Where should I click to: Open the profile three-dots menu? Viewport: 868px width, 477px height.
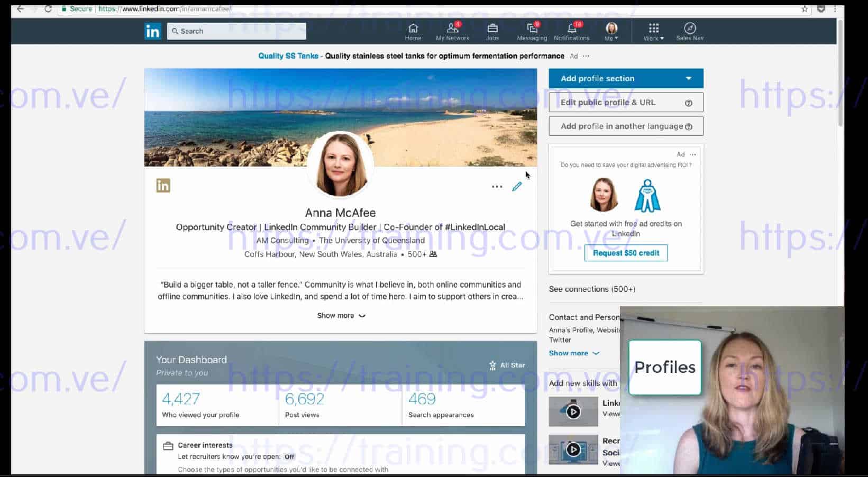point(497,186)
